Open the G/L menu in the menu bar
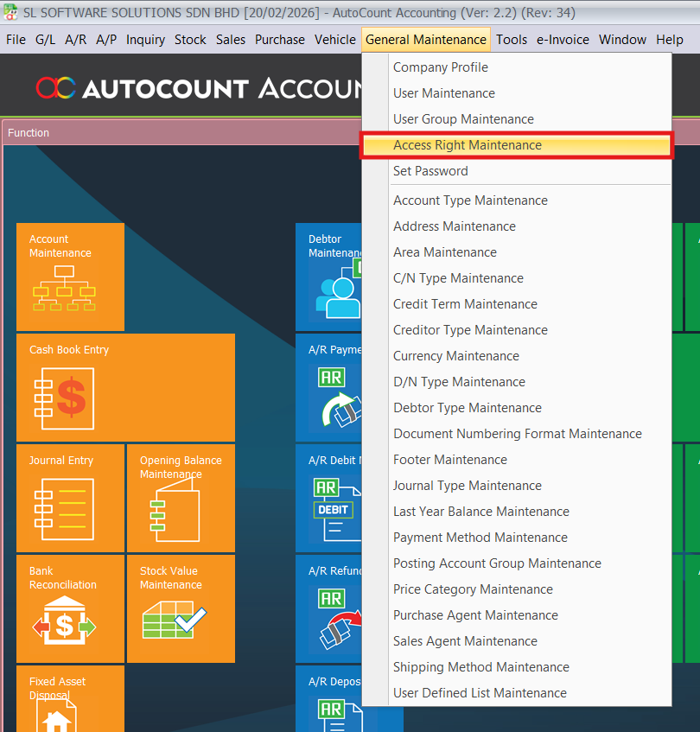Screen dimensions: 700x732 (45, 40)
